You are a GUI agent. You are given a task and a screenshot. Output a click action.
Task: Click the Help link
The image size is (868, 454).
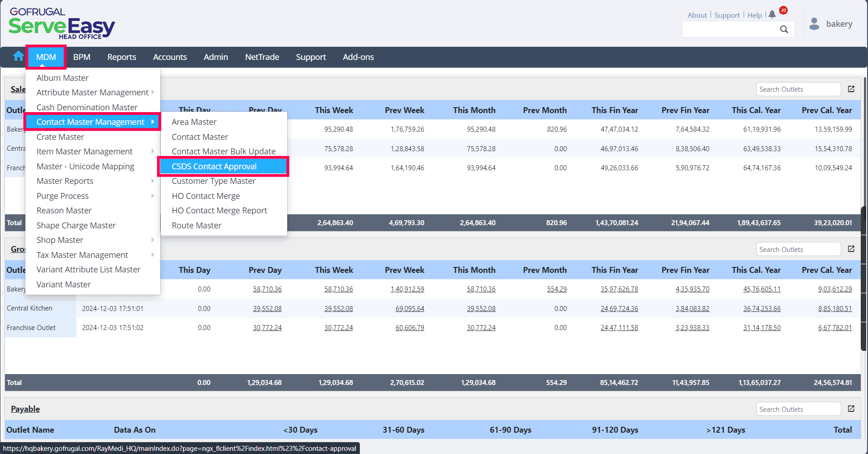coord(755,15)
